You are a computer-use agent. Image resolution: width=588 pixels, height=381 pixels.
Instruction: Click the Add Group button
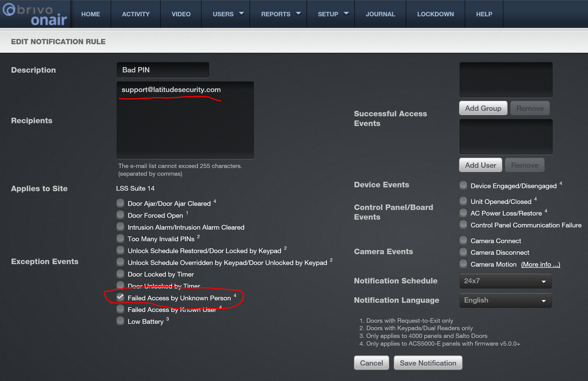483,108
